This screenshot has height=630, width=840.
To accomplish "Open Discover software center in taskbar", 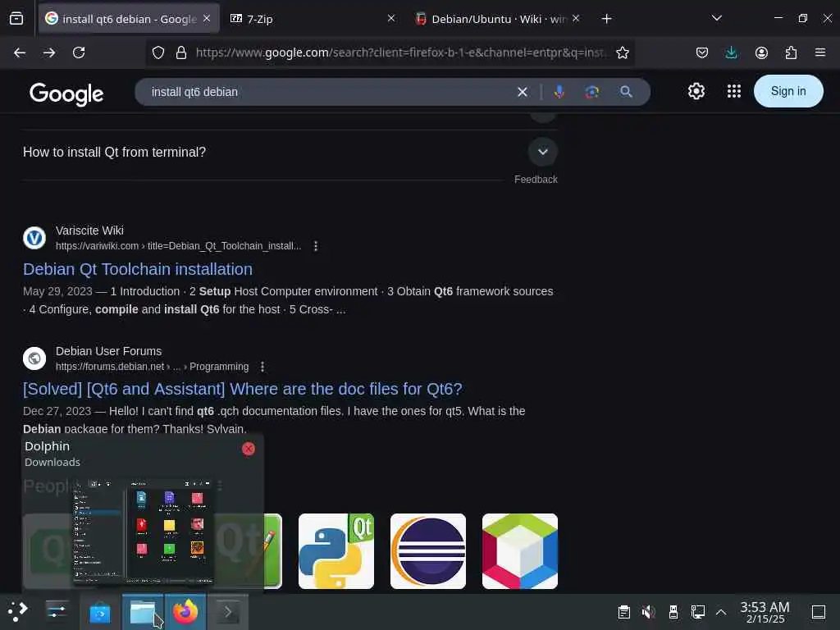I will click(99, 612).
